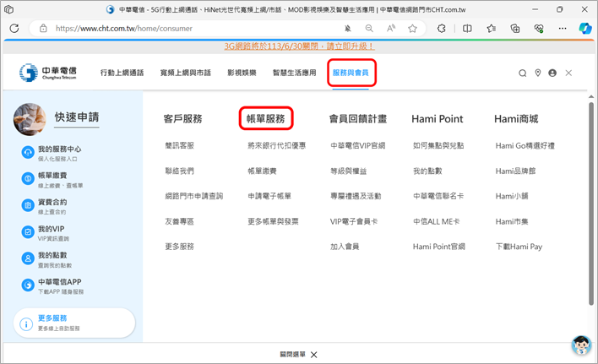Image resolution: width=598 pixels, height=364 pixels.
Task: Add page to favorites with star icon
Action: pyautogui.click(x=412, y=28)
